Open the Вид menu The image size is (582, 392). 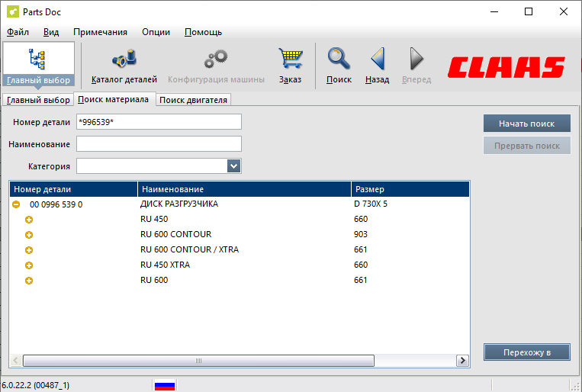point(51,32)
